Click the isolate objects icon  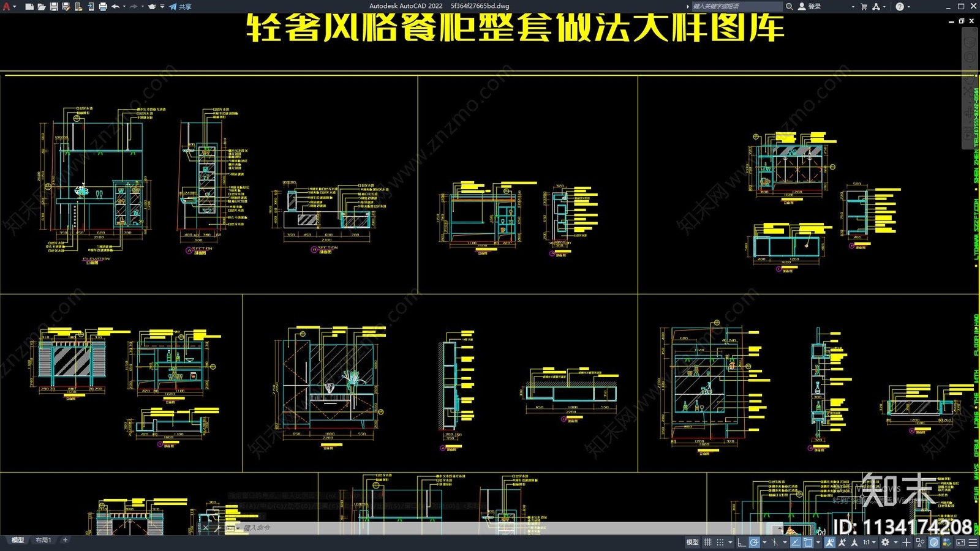(920, 542)
